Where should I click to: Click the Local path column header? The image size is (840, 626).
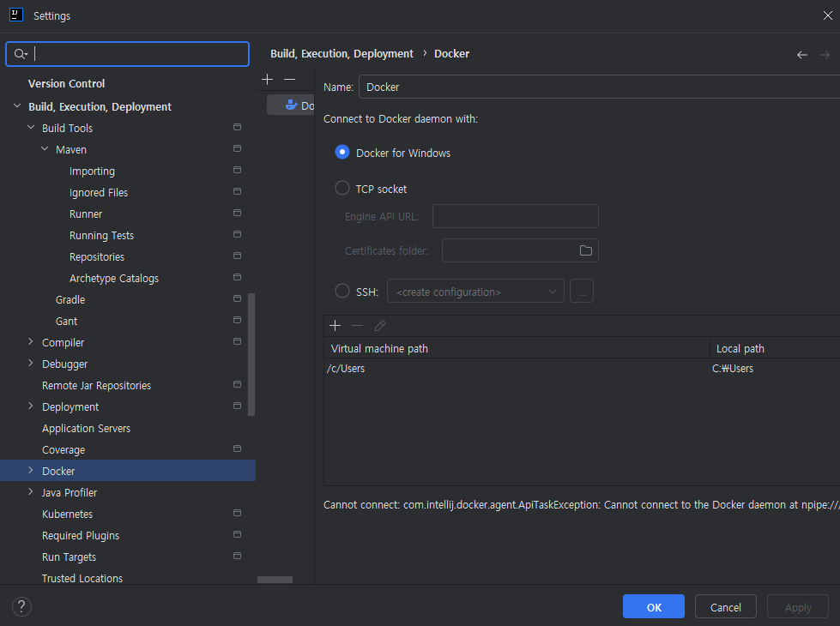(775, 349)
